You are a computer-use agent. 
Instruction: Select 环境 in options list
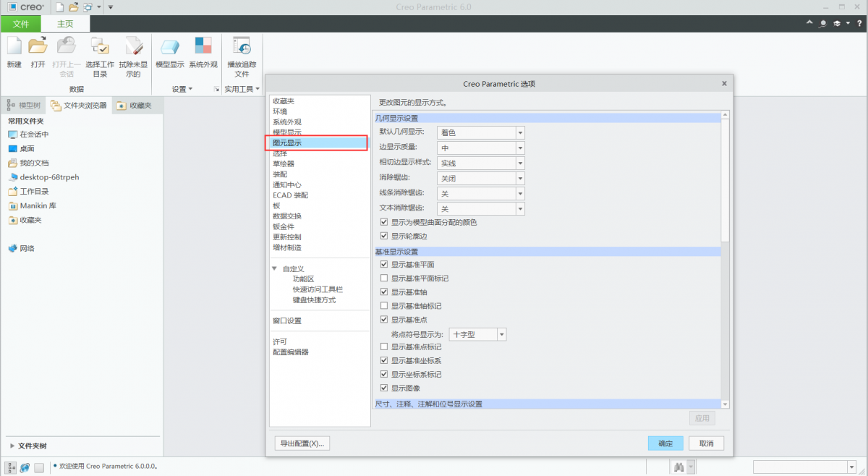tap(280, 111)
